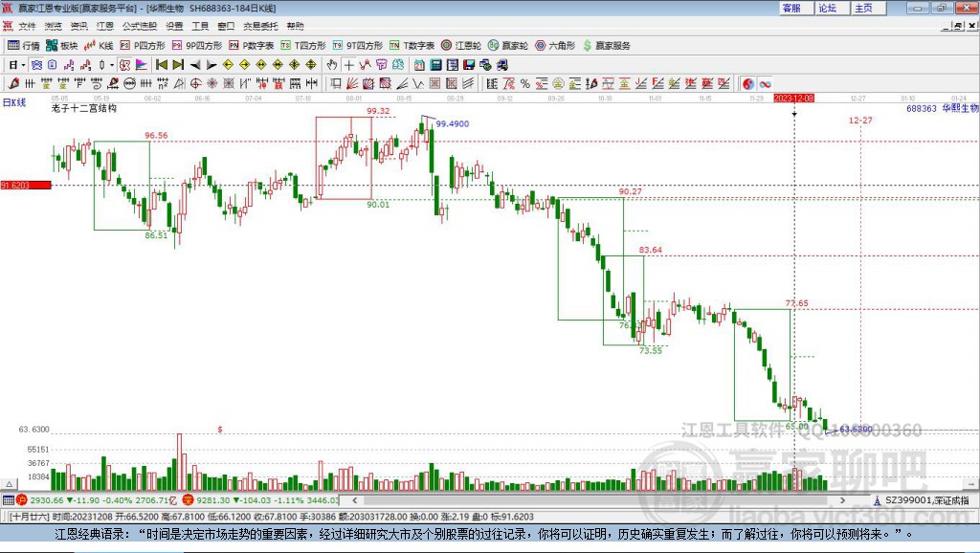
Task: Select the rectangle box drawing tool
Action: pyautogui.click(x=336, y=84)
